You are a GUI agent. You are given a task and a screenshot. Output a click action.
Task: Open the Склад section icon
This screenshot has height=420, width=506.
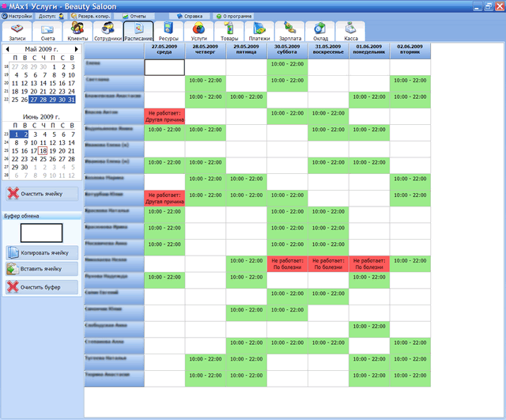tap(320, 32)
